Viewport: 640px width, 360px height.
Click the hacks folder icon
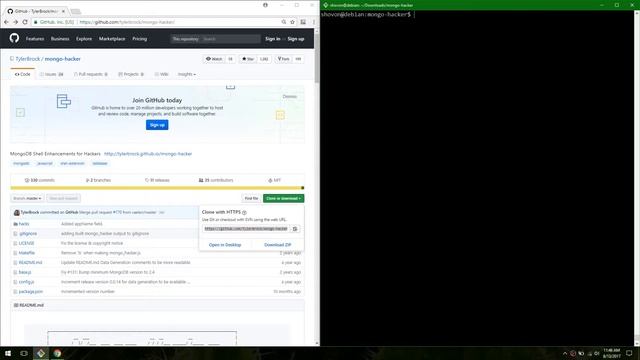coord(16,224)
